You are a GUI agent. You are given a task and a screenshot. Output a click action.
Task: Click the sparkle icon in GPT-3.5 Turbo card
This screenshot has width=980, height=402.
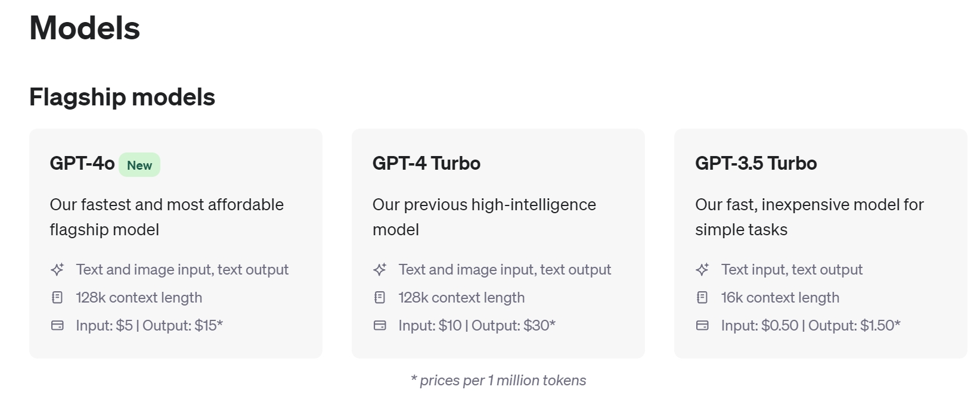(702, 270)
